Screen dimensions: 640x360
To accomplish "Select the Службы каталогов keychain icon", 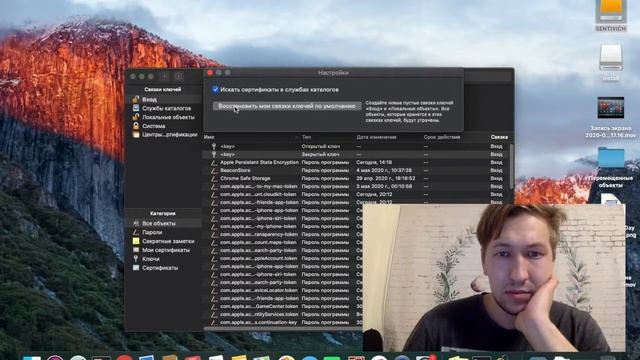I will 136,108.
